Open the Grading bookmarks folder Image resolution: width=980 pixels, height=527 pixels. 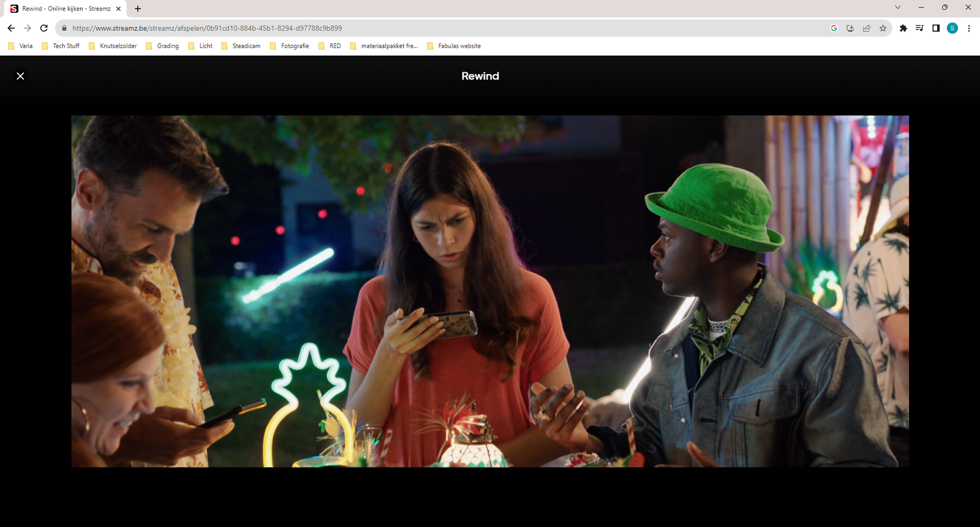coord(162,46)
